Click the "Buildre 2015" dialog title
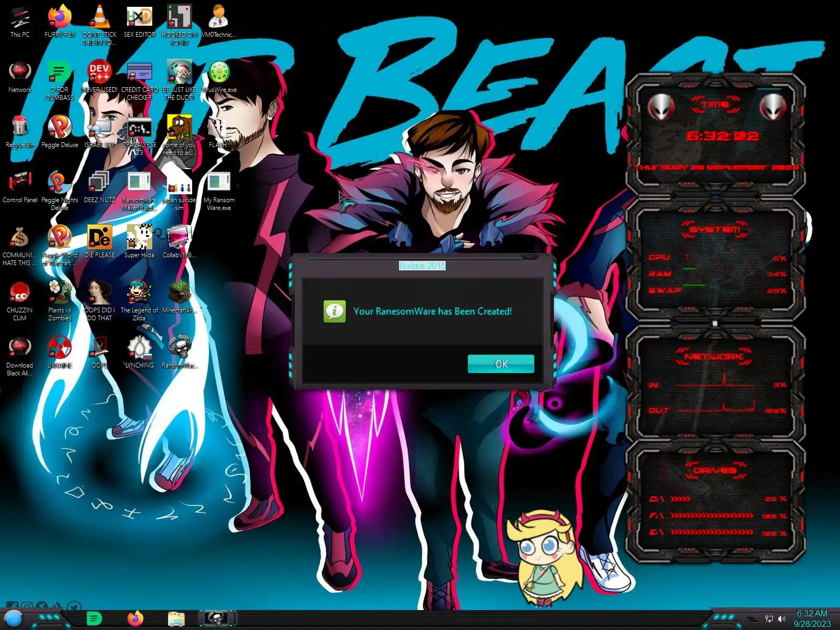840x630 pixels. coord(422,266)
